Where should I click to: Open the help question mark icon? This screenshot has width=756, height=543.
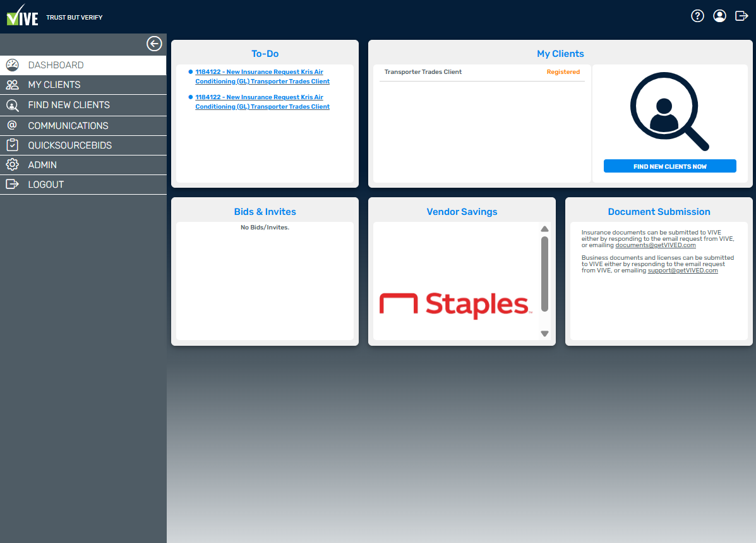click(697, 16)
